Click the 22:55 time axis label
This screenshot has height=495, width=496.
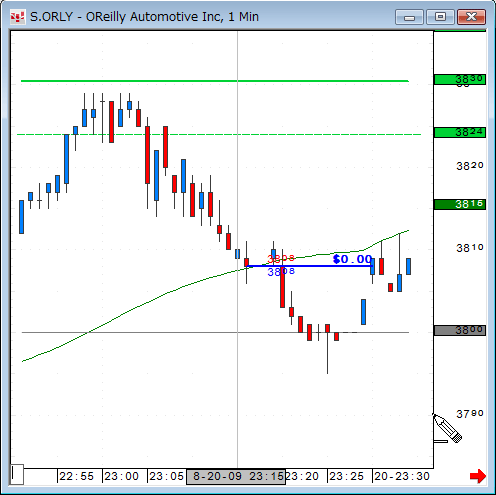[77, 476]
